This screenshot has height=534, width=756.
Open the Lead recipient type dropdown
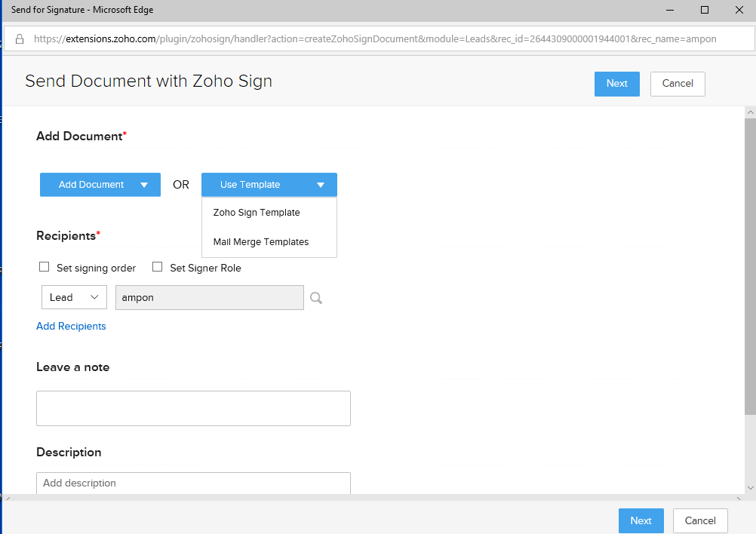(x=74, y=297)
